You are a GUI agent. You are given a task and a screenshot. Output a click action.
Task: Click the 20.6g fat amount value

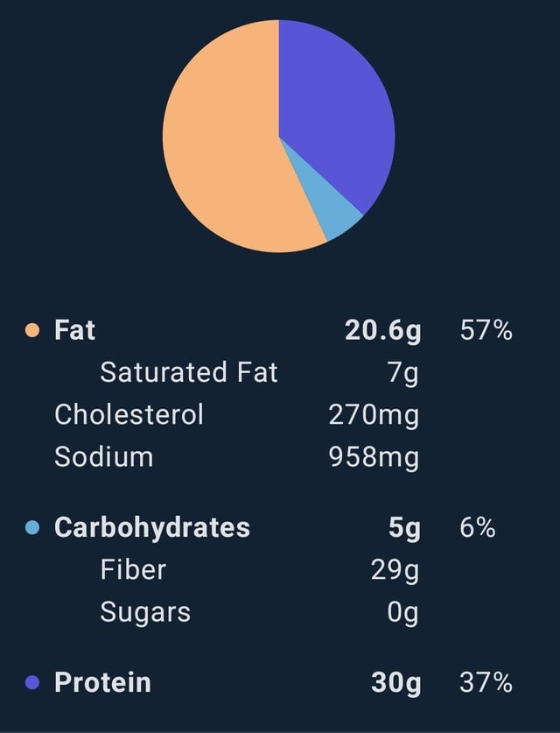pyautogui.click(x=383, y=331)
